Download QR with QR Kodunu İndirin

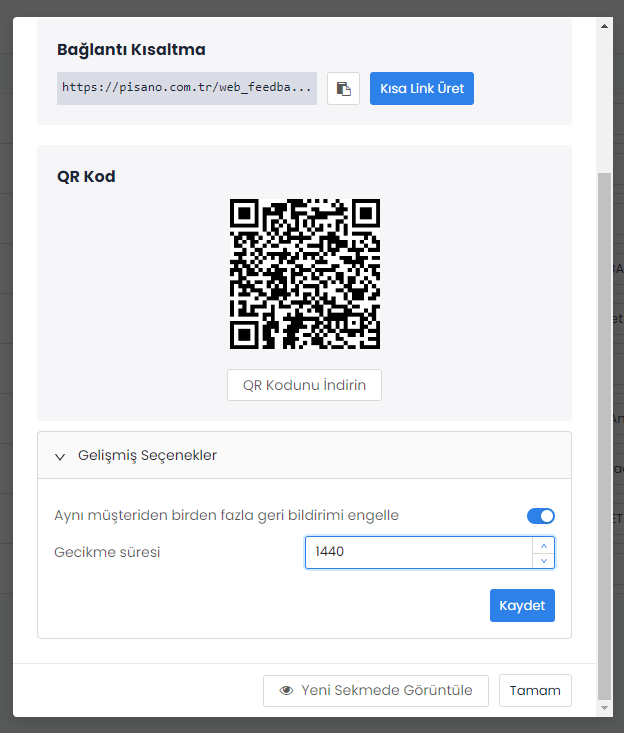[304, 385]
